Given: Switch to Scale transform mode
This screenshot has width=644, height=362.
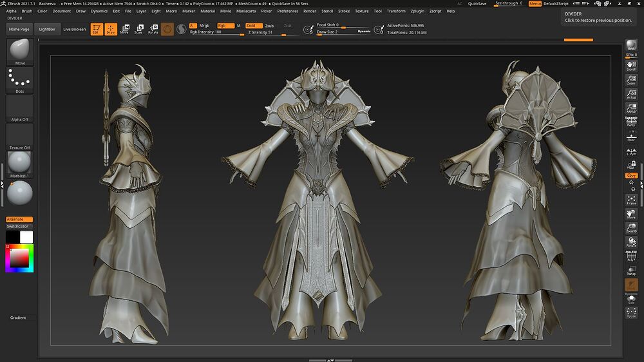Looking at the screenshot, I should tap(139, 29).
